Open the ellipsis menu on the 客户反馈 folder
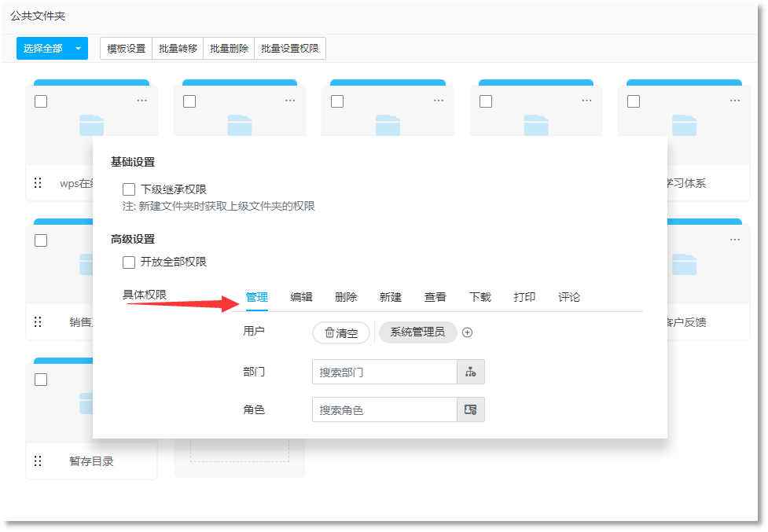 pos(735,240)
